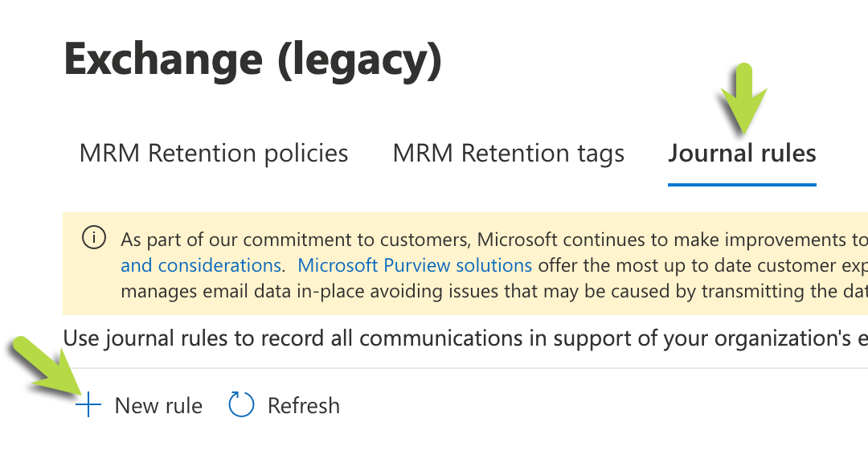Click the Exchange (legacy) page heading
Image resolution: width=868 pixels, height=455 pixels.
point(253,60)
